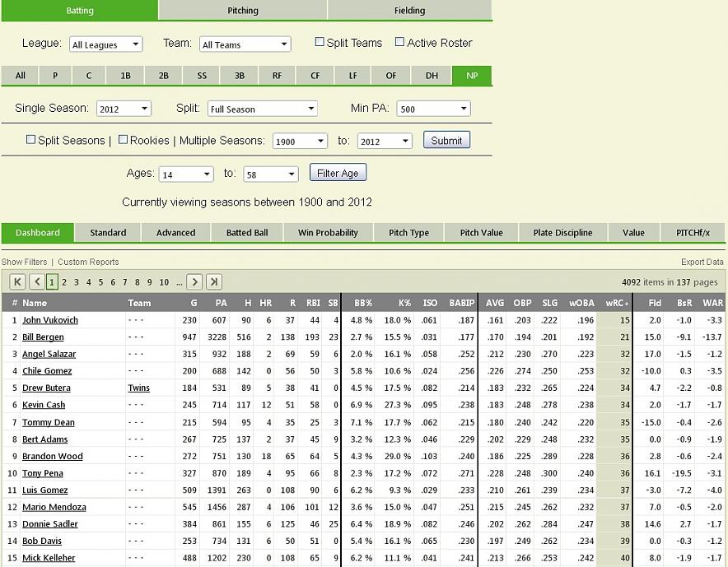This screenshot has height=567, width=728.
Task: Open the Win Probability tab
Action: [x=328, y=232]
